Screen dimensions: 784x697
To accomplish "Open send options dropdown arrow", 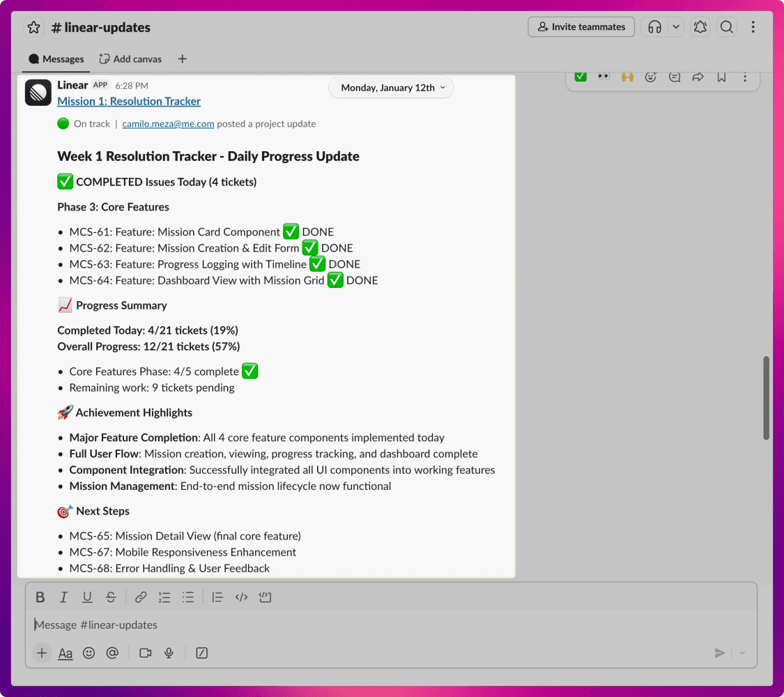I will 742,653.
